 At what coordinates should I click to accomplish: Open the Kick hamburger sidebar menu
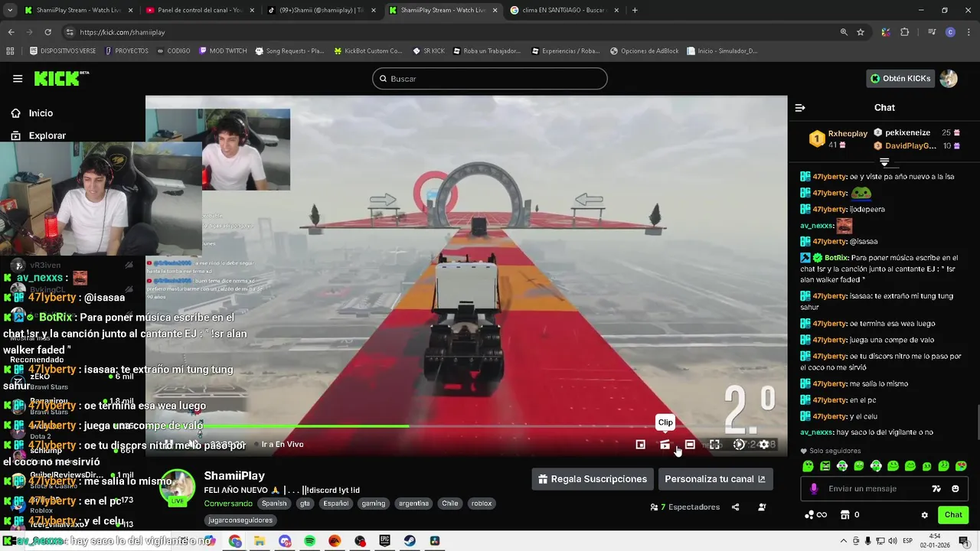pos(18,78)
